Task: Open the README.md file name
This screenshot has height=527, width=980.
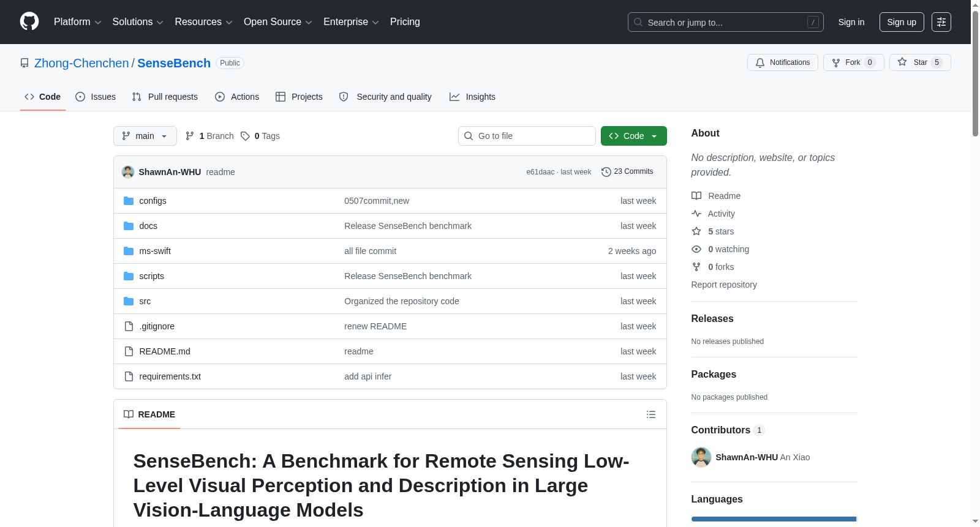Action: [x=165, y=351]
